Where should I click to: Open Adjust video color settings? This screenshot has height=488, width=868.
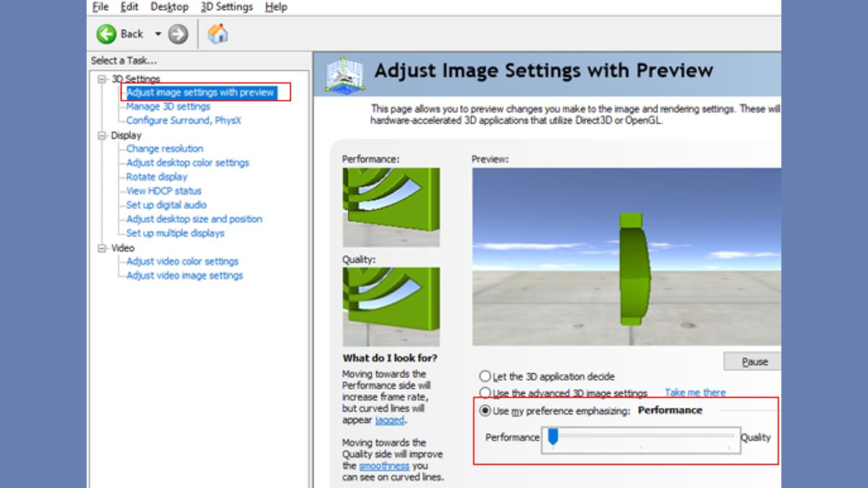[182, 262]
